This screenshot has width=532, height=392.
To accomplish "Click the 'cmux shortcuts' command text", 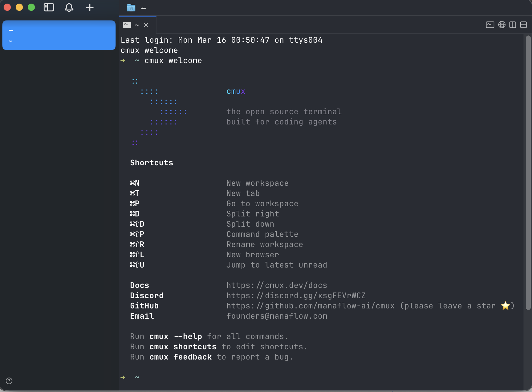I will 183,347.
